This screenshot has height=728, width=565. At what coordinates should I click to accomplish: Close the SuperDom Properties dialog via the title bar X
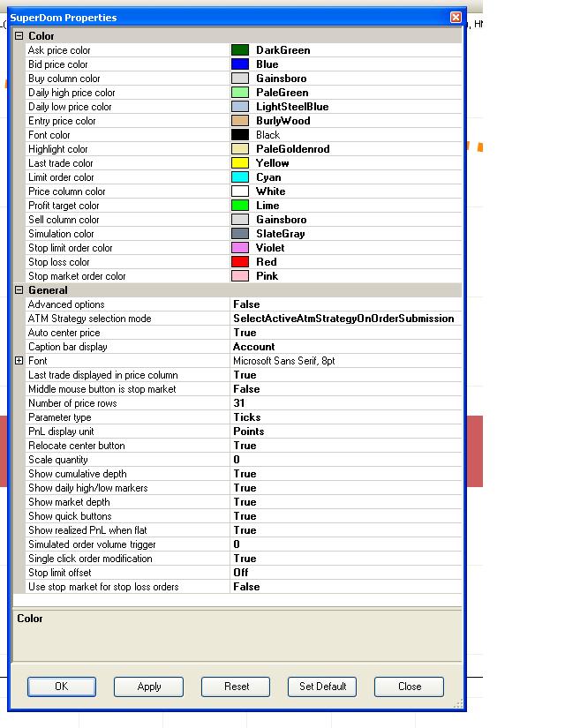pyautogui.click(x=456, y=18)
